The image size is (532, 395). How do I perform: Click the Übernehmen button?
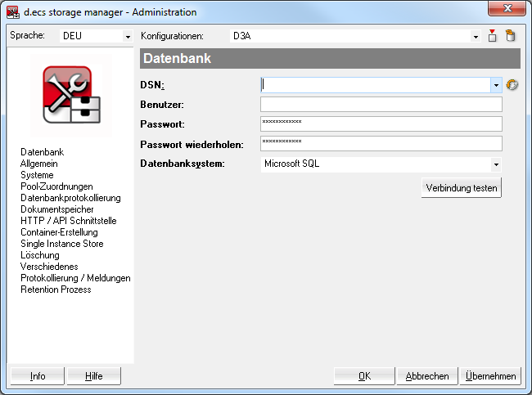coord(490,376)
